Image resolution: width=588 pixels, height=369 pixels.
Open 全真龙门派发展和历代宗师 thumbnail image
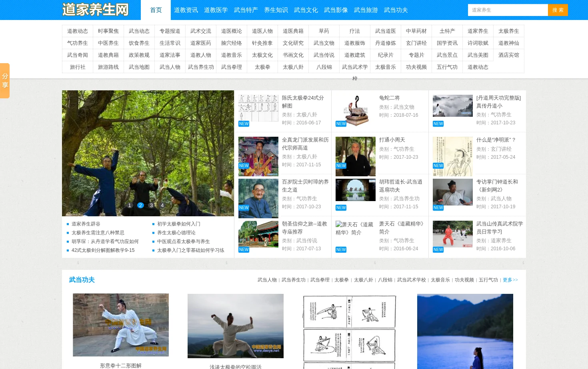point(258,156)
